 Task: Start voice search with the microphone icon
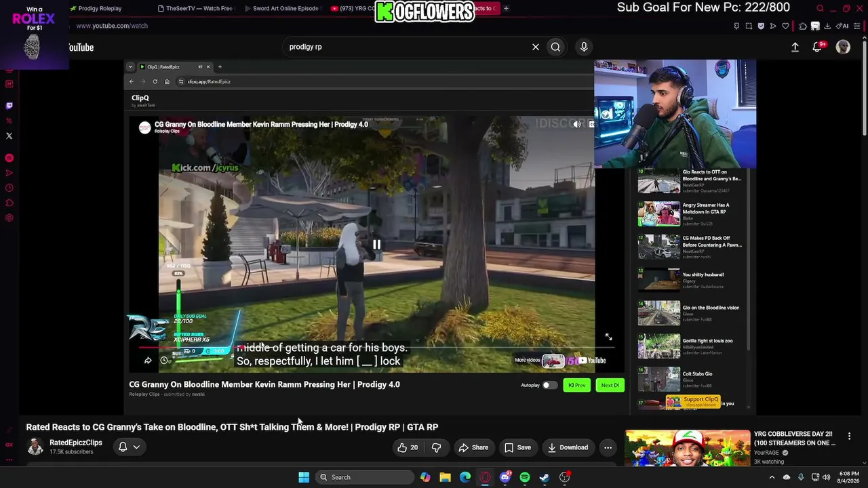[x=584, y=47]
